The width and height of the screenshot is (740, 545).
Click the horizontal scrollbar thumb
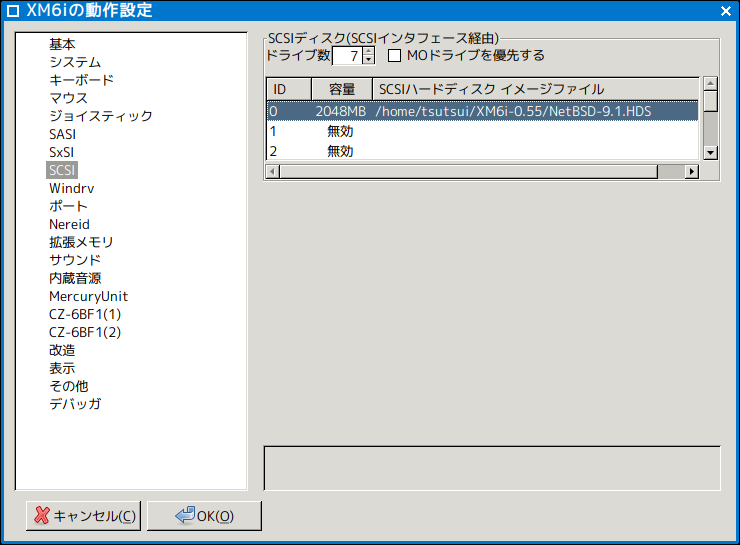coord(469,171)
